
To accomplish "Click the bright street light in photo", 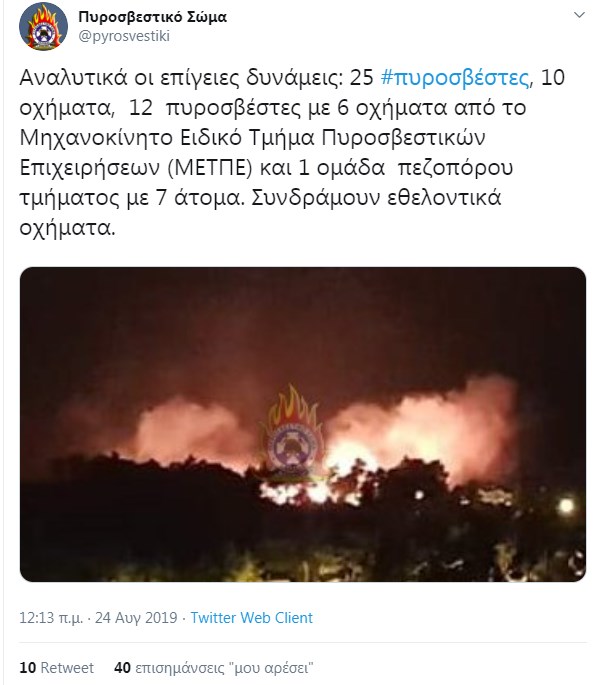I will tap(566, 505).
